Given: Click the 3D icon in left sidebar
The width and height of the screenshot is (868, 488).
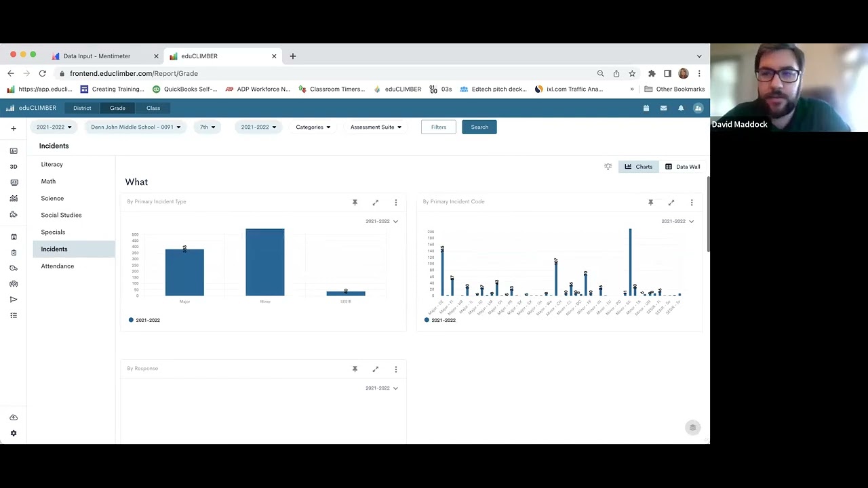Looking at the screenshot, I should 14,167.
